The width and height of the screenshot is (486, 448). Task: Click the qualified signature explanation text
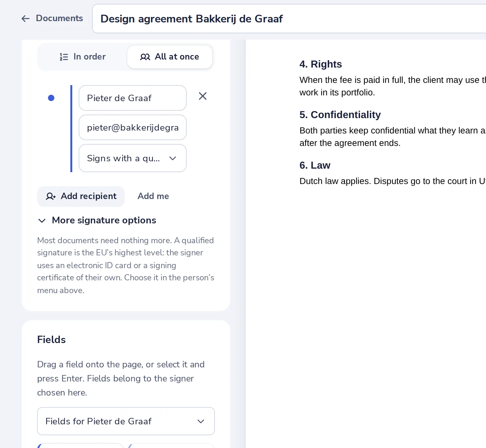[126, 265]
